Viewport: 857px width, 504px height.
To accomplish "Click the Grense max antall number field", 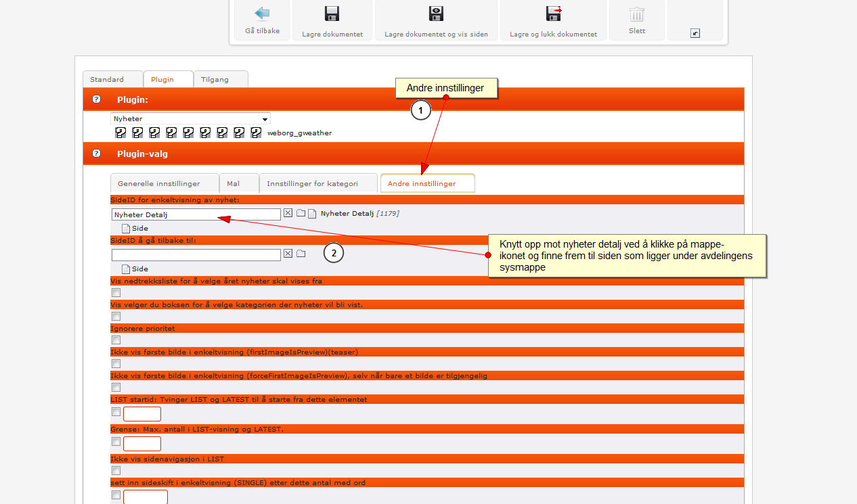I will point(142,444).
